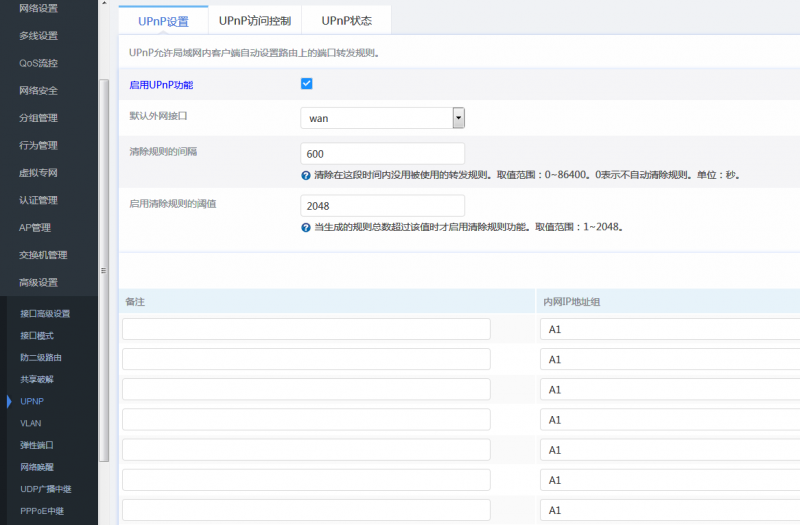Image resolution: width=800 pixels, height=525 pixels.
Task: Expand the 网络设置 sidebar section
Action: pyautogui.click(x=39, y=9)
